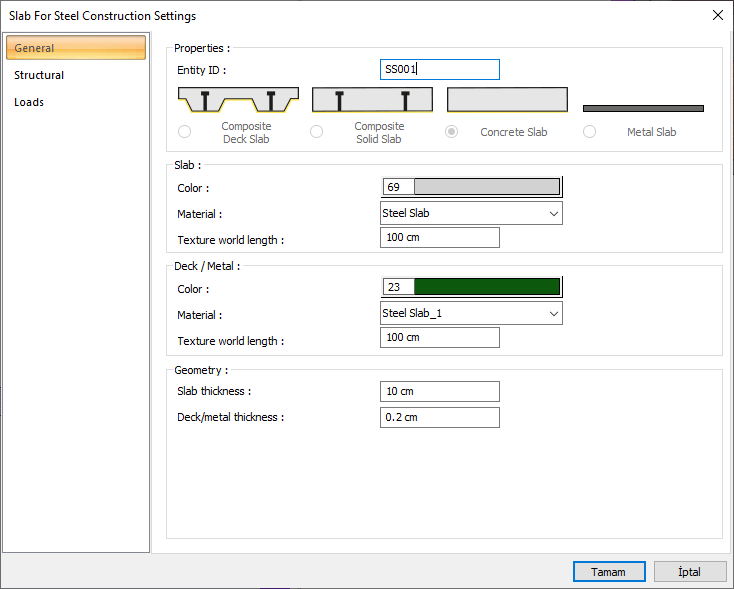Image resolution: width=734 pixels, height=589 pixels.
Task: Pick the green Deck / Metal color swatch
Action: point(486,288)
